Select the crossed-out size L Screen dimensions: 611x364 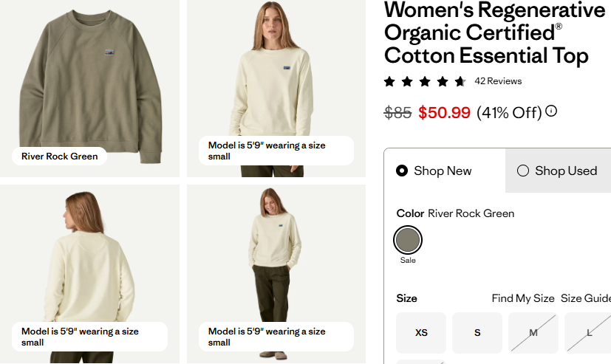589,332
